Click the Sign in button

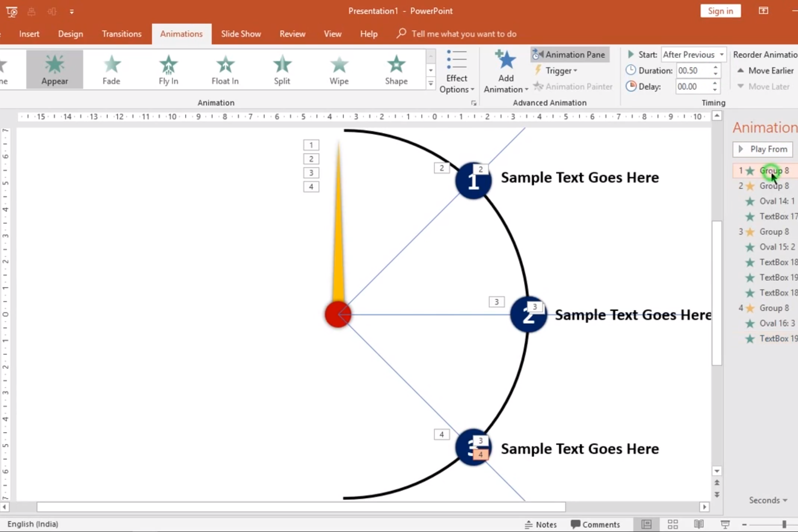[720, 11]
